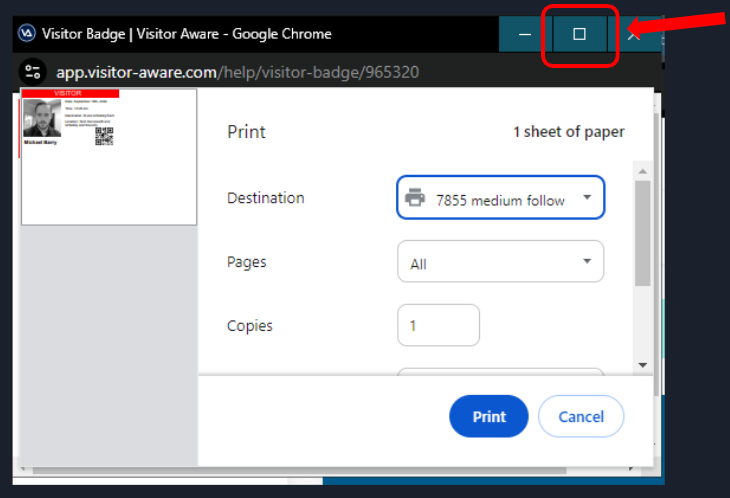Image resolution: width=730 pixels, height=498 pixels.
Task: Focus the Copies number field
Action: pos(438,326)
